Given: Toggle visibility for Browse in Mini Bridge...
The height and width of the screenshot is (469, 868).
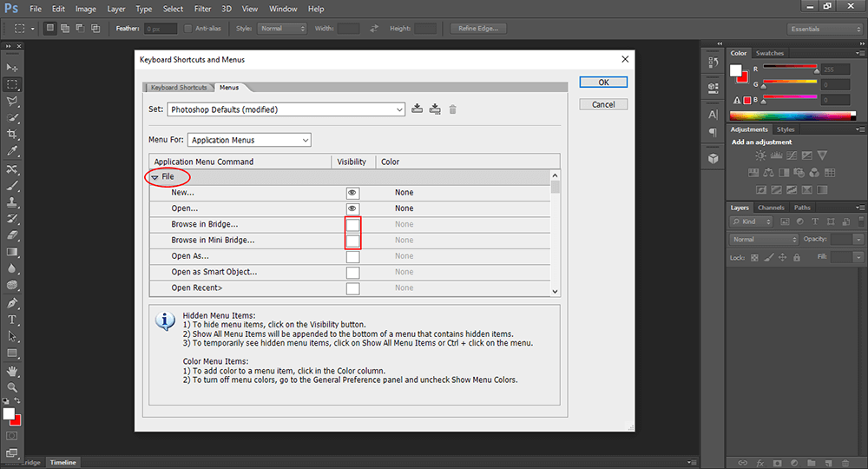Looking at the screenshot, I should click(352, 241).
